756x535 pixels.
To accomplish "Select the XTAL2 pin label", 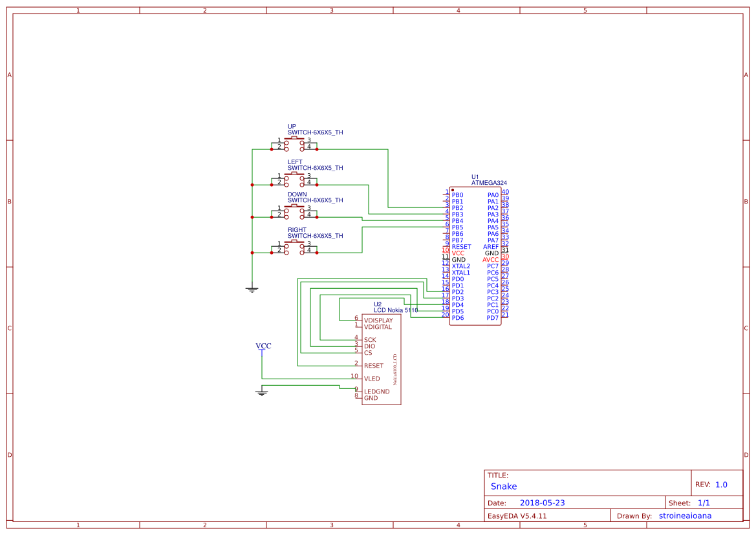I will (x=461, y=266).
